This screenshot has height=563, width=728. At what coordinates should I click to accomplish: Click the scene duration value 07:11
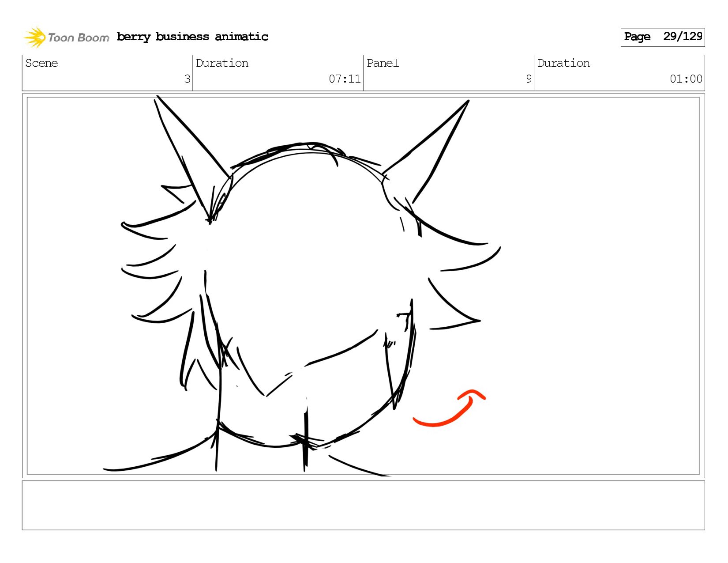[345, 79]
